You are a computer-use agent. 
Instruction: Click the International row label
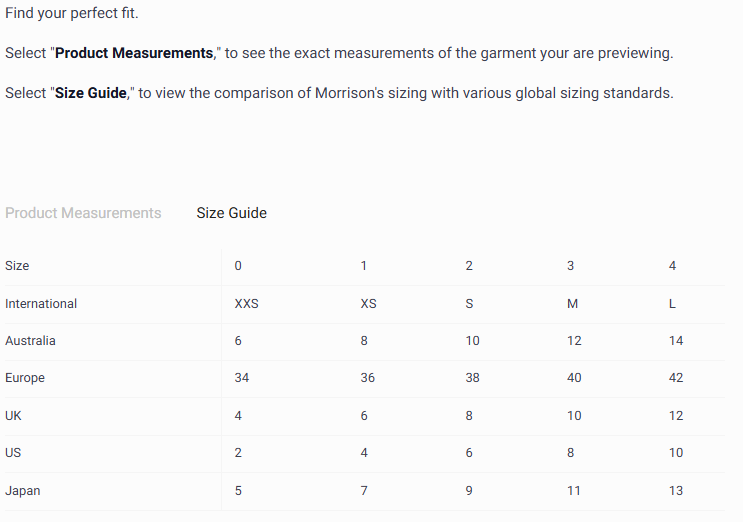pos(41,304)
